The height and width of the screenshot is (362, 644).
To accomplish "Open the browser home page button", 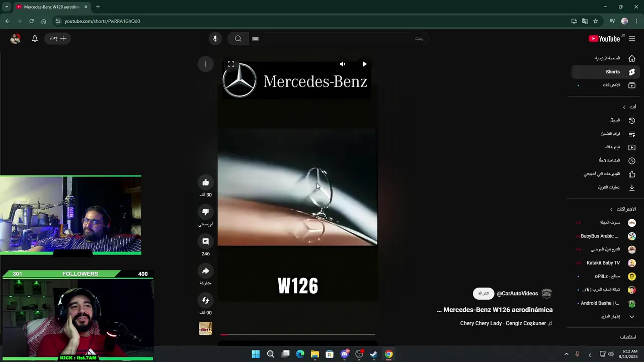I will point(43,21).
